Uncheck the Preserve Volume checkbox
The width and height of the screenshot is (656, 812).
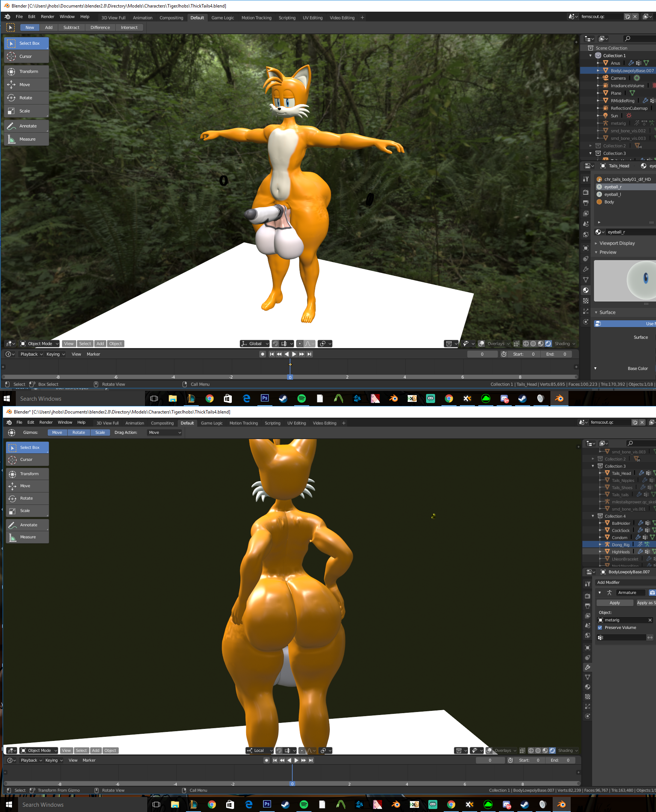tap(600, 627)
